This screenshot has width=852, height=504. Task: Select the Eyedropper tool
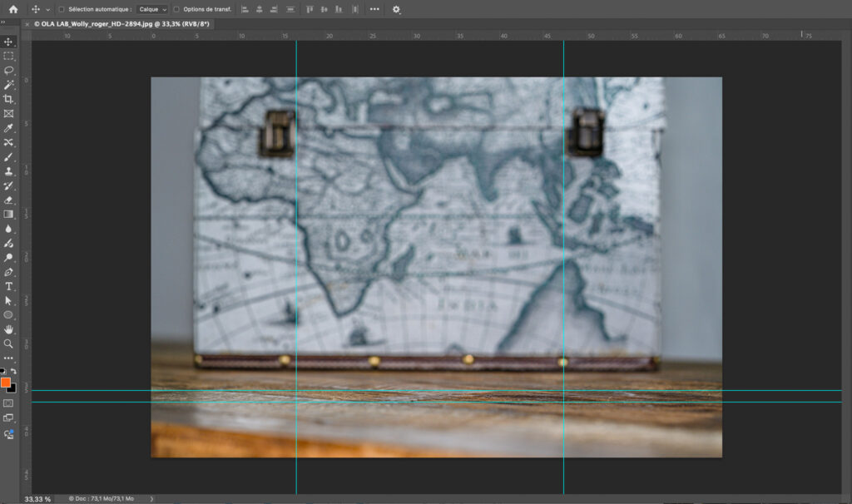(x=8, y=128)
